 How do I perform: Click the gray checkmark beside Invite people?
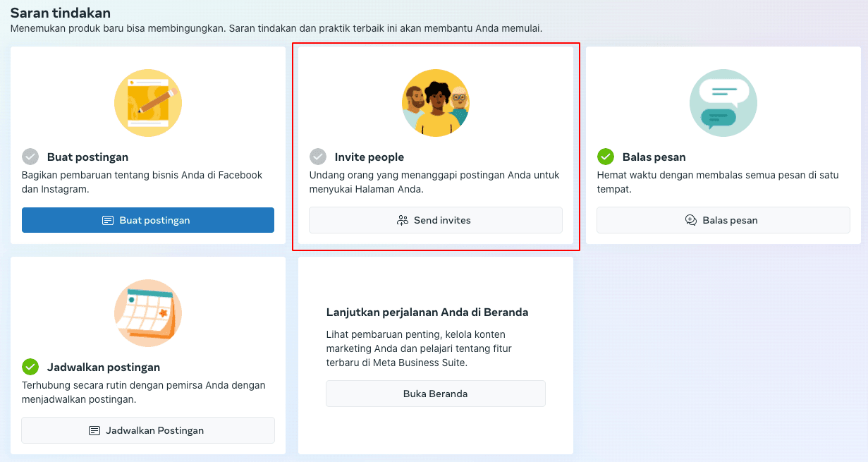click(318, 157)
